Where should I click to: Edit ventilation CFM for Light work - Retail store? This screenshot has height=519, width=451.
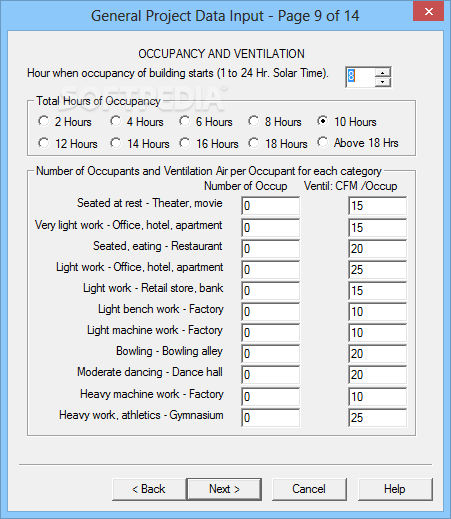(x=377, y=291)
